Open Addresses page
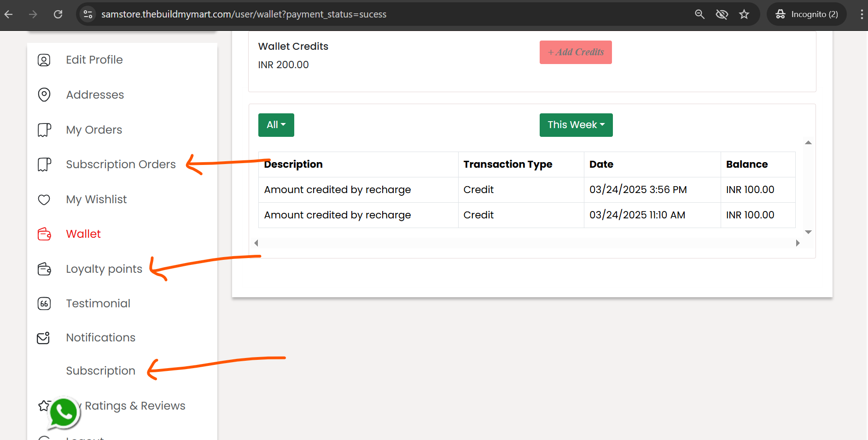This screenshot has width=868, height=440. 95,95
